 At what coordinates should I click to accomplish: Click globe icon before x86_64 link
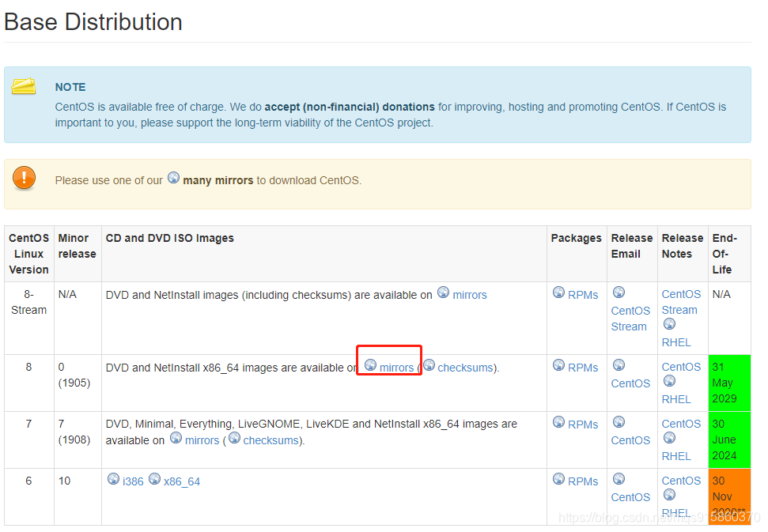[154, 479]
